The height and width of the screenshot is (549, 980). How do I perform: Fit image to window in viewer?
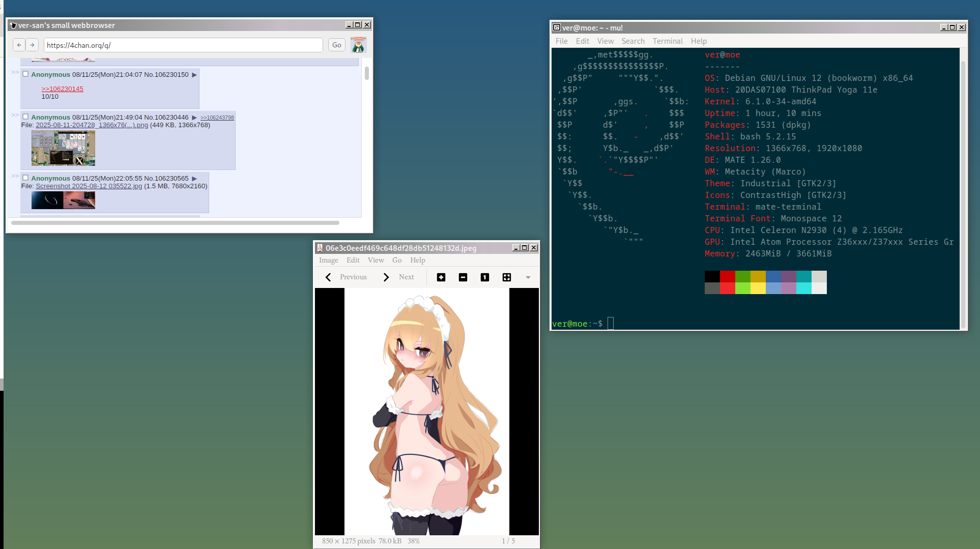[x=507, y=277]
